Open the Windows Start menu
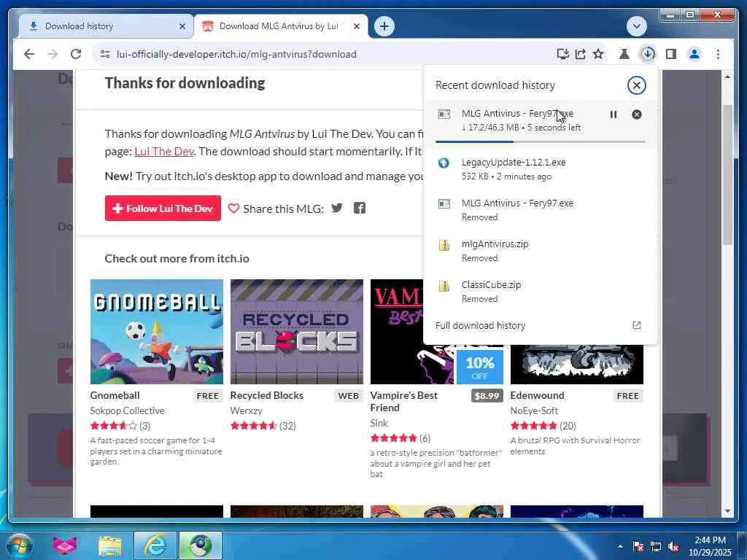 click(x=19, y=545)
